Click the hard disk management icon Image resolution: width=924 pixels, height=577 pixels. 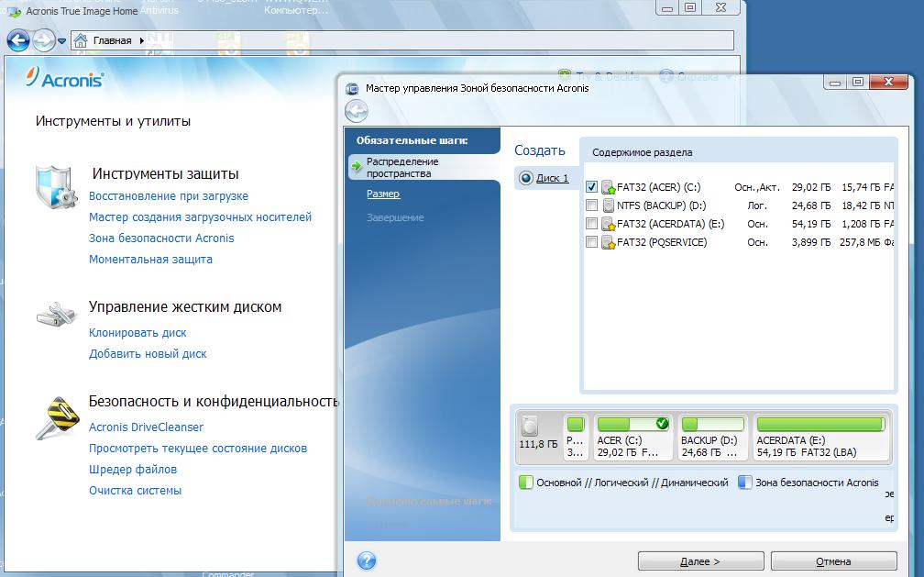pos(56,313)
